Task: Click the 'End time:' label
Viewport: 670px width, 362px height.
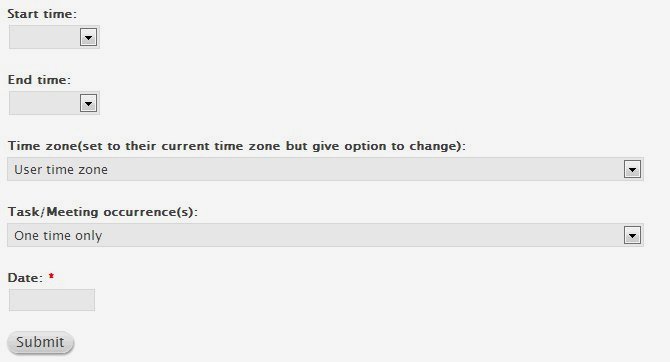Action: 39,80
